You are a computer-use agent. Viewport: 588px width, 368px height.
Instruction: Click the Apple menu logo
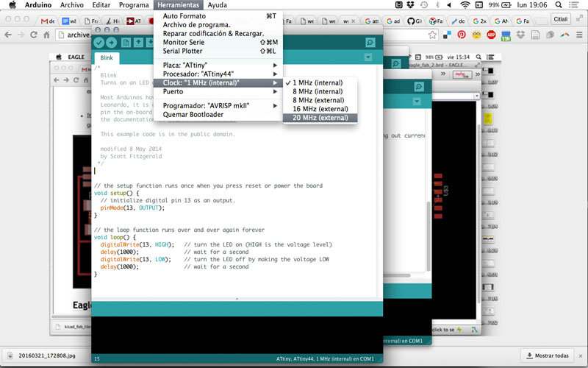(12, 5)
